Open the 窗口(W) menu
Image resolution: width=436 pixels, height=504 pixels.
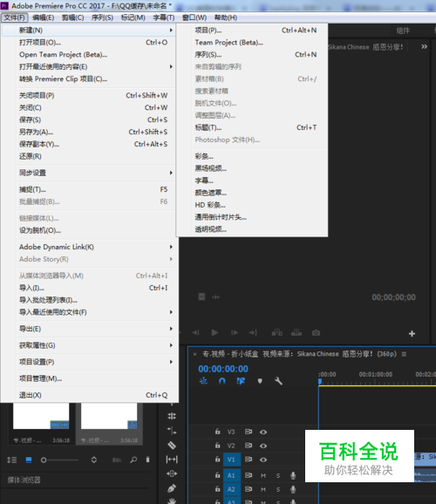pos(194,17)
